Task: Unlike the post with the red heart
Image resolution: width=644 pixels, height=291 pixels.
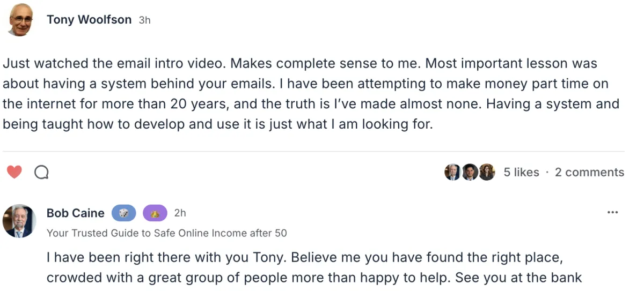Action: click(x=14, y=172)
